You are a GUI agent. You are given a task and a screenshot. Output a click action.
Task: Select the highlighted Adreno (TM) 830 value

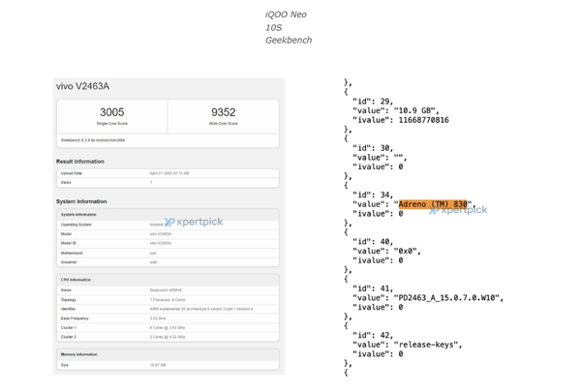(433, 204)
